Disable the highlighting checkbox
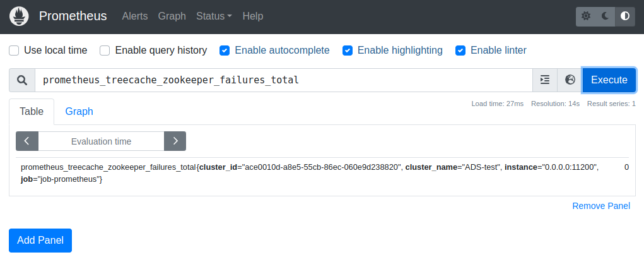 pyautogui.click(x=348, y=51)
